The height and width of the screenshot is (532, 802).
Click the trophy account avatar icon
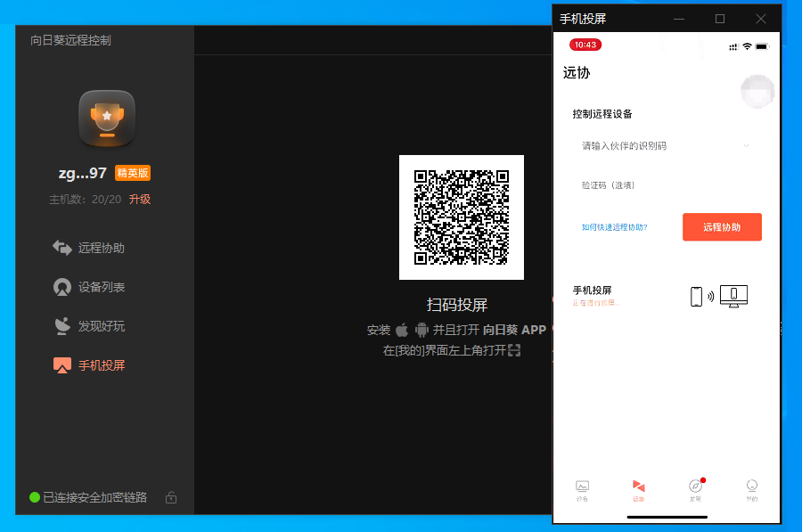pyautogui.click(x=107, y=119)
